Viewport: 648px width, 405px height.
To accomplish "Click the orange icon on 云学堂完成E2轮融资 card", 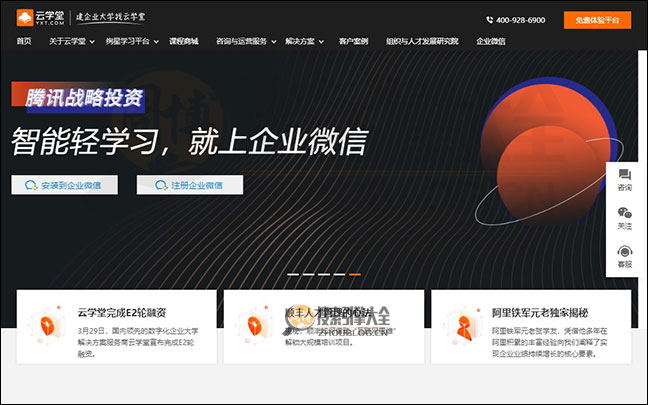I will tap(46, 325).
